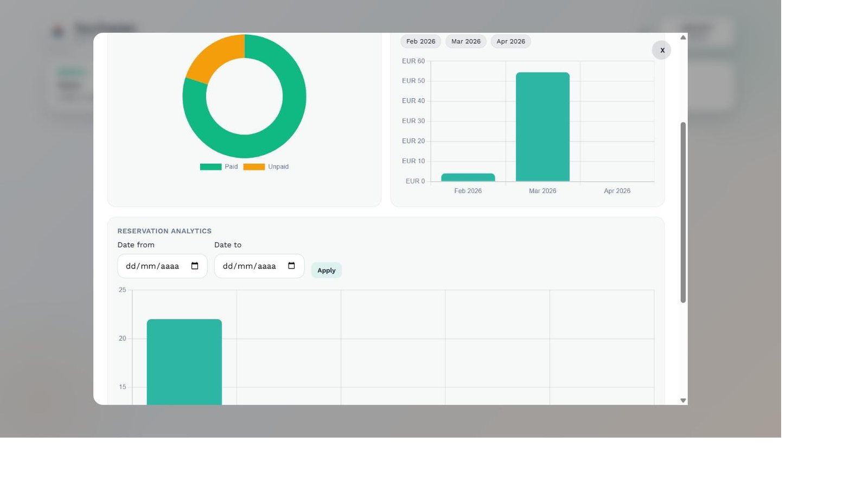The image size is (868, 486).
Task: Click the Mar 2026 revenue bar
Action: pyautogui.click(x=542, y=127)
